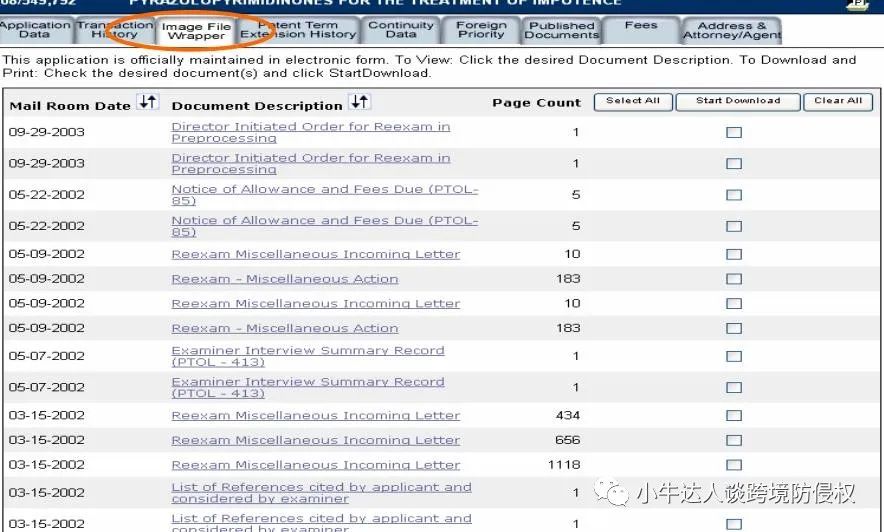Open the 434-page Reexam Miscellaneous Incoming Letter

tap(316, 416)
